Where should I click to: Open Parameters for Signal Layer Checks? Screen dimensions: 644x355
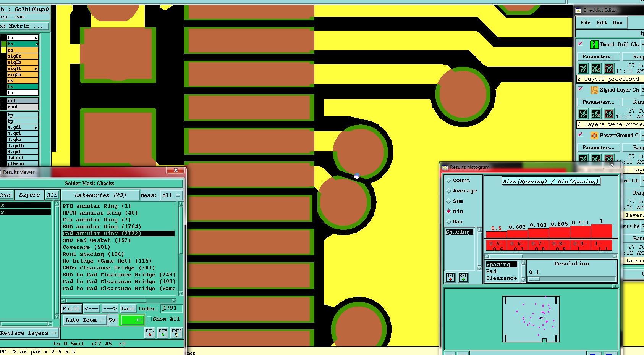(x=598, y=102)
